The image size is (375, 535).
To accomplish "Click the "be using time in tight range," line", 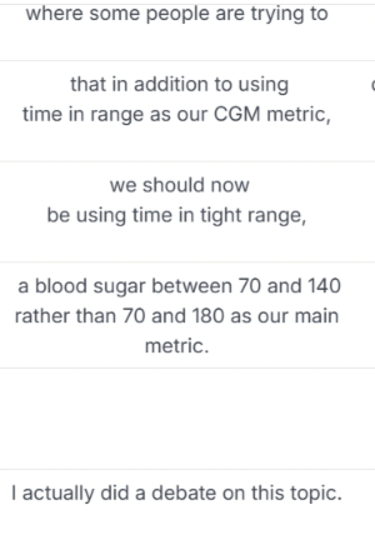I will 176,215.
